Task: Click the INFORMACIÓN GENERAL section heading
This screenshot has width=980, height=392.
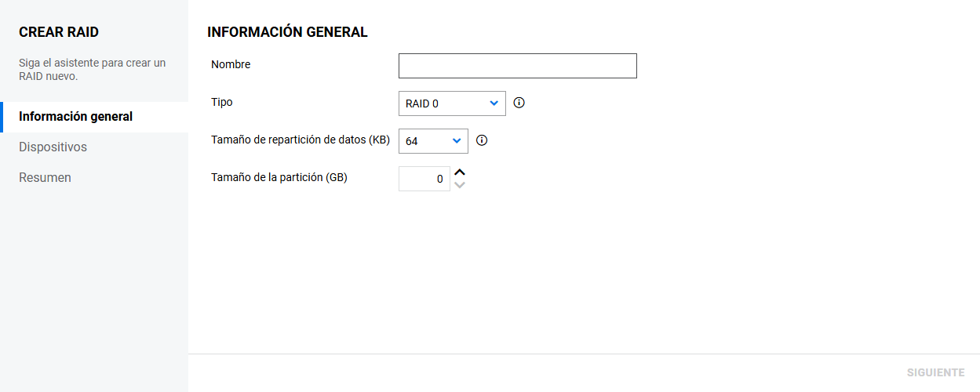Action: pyautogui.click(x=287, y=32)
